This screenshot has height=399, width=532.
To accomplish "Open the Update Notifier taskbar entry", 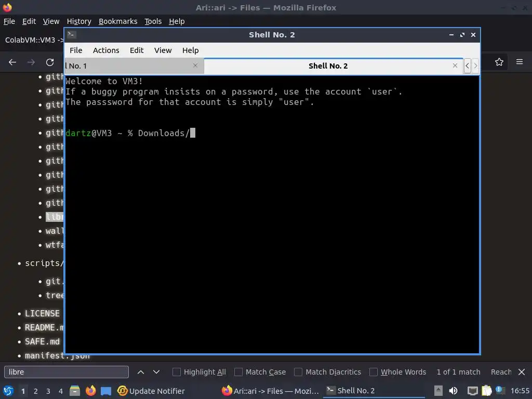I will tap(151, 391).
